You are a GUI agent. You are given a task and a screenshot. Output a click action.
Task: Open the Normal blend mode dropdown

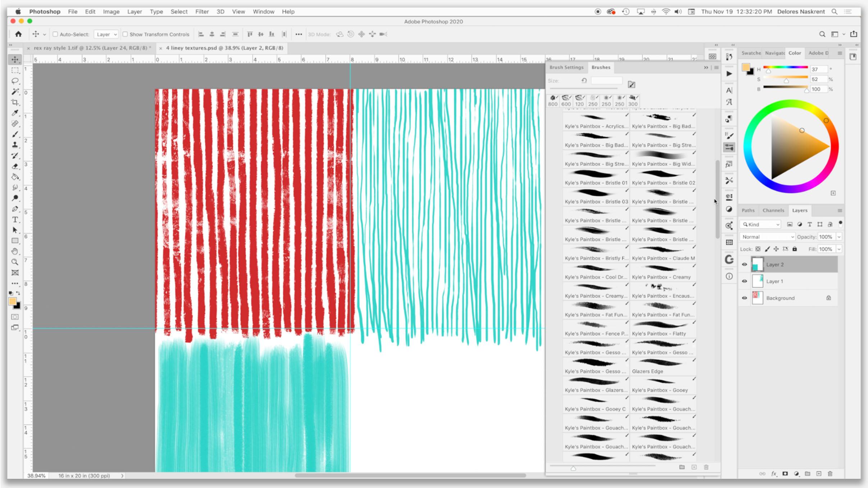pyautogui.click(x=767, y=237)
